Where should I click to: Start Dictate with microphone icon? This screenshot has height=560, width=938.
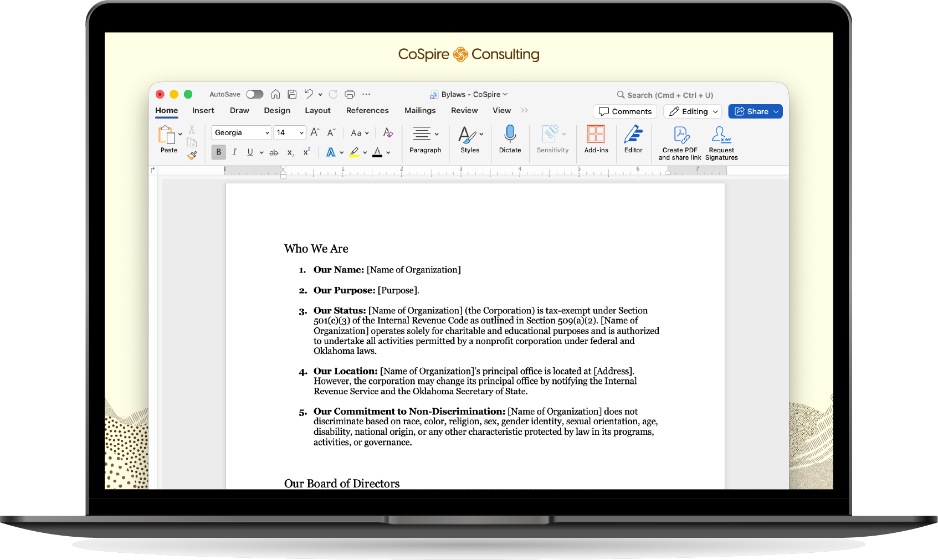[510, 140]
